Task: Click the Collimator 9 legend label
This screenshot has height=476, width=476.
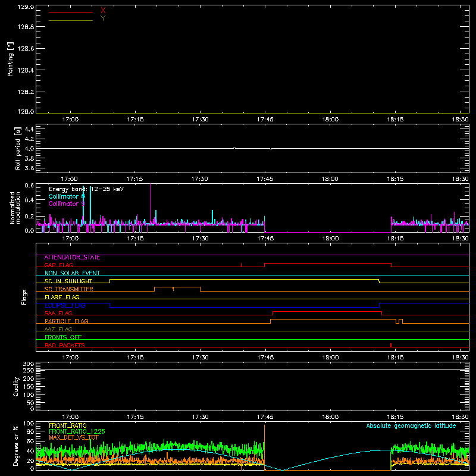Action: coord(67,203)
